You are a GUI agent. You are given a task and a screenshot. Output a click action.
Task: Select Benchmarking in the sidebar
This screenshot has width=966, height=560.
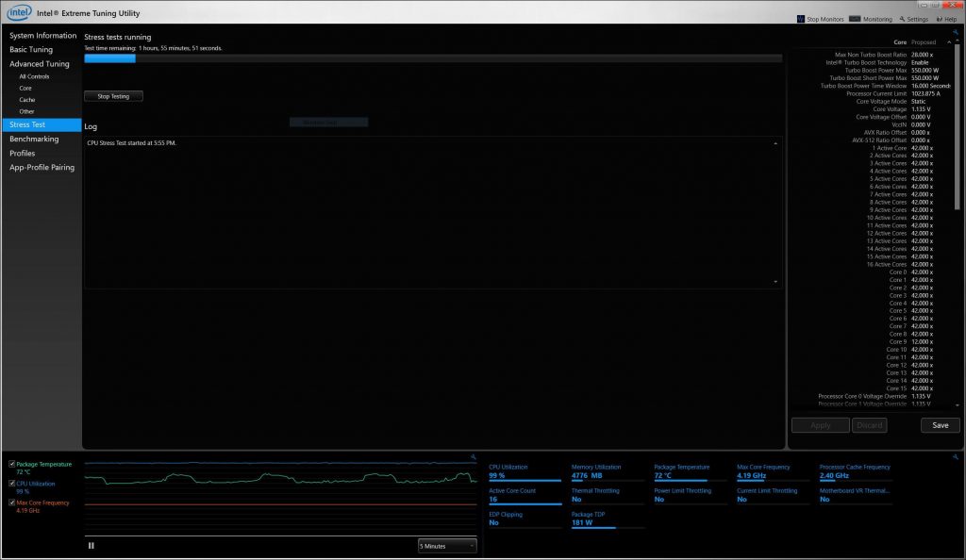pyautogui.click(x=34, y=139)
